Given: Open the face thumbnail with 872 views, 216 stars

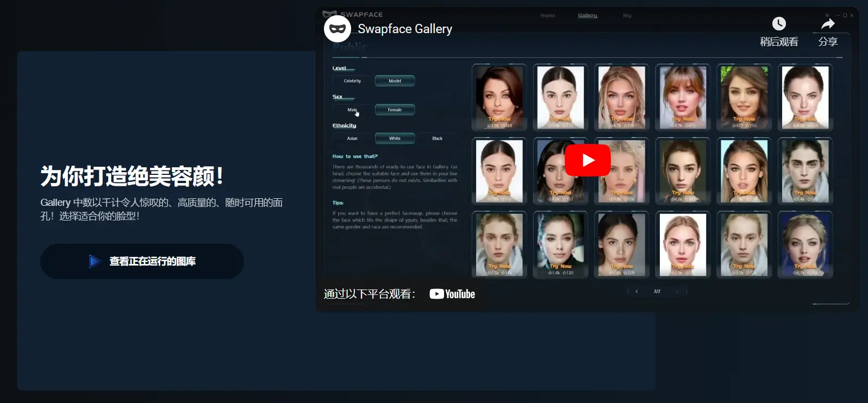Looking at the screenshot, I should click(x=744, y=97).
